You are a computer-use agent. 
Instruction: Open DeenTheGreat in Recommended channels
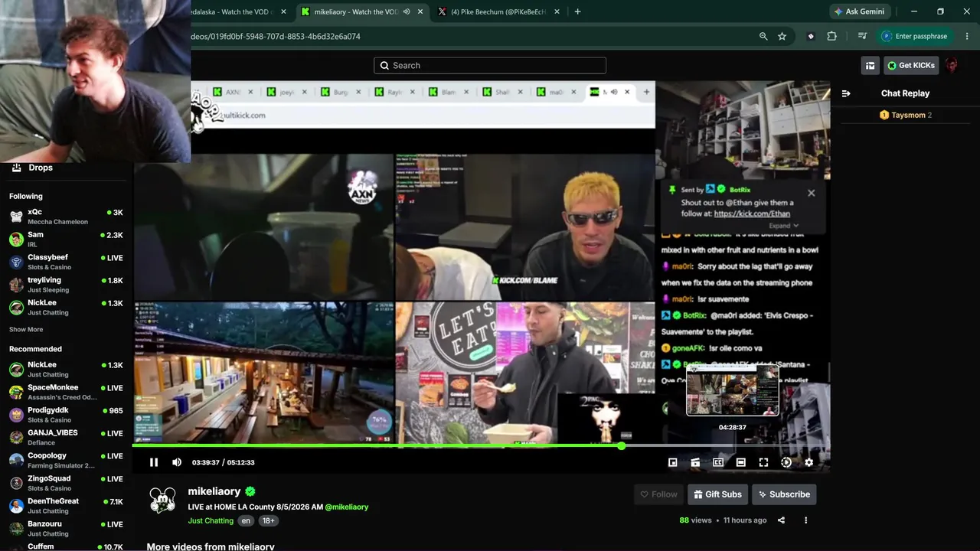66,506
